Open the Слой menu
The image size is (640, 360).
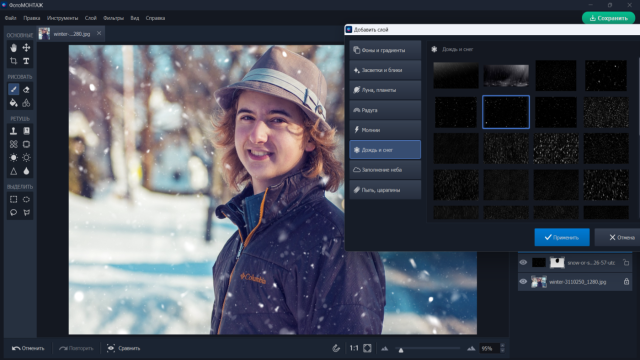tap(91, 18)
